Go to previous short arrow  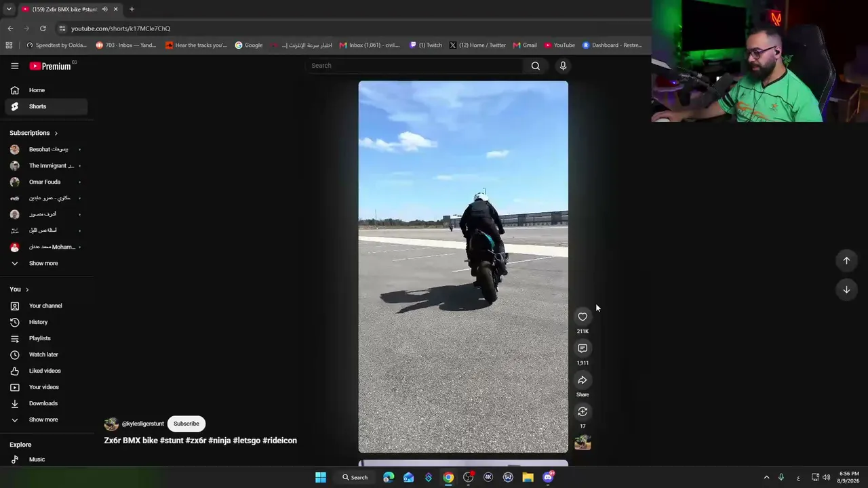pyautogui.click(x=846, y=260)
